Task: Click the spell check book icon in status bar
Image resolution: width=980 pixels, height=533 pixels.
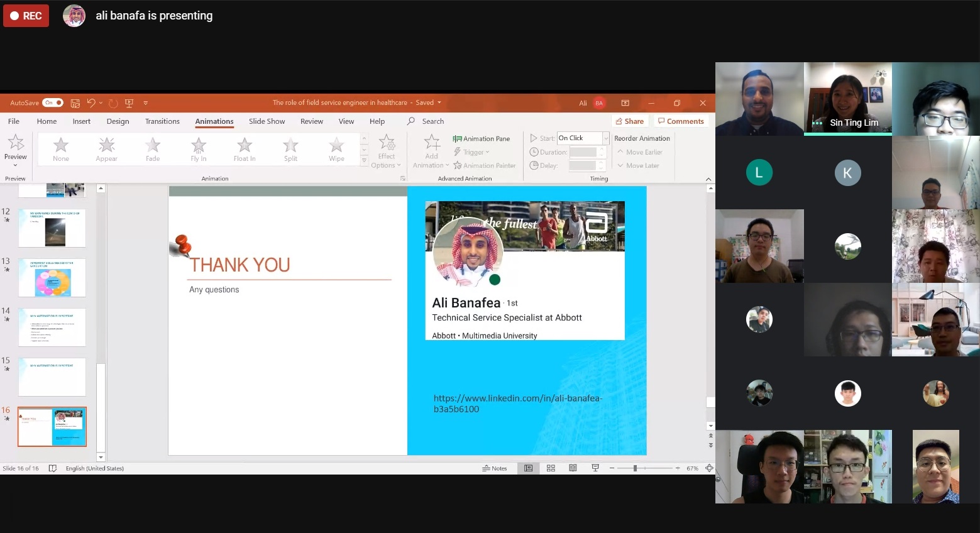Action: click(x=53, y=468)
